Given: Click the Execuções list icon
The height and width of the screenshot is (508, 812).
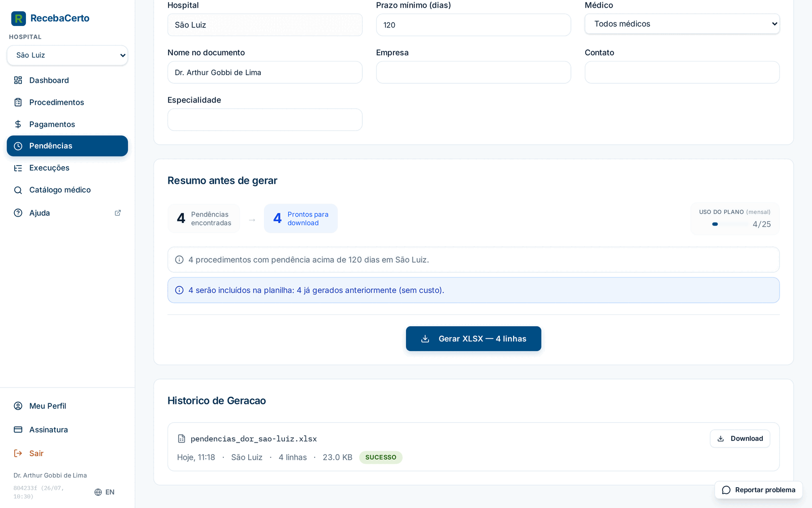Looking at the screenshot, I should tap(18, 168).
